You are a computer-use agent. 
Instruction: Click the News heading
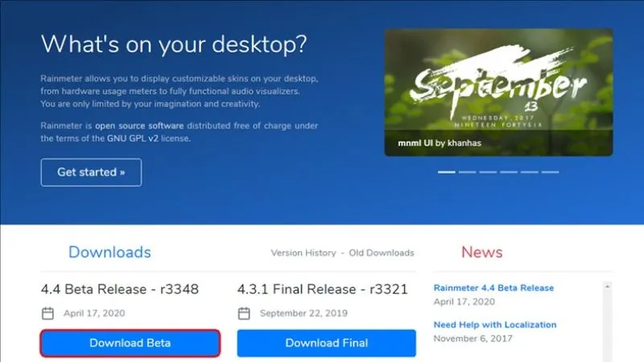pyautogui.click(x=481, y=252)
